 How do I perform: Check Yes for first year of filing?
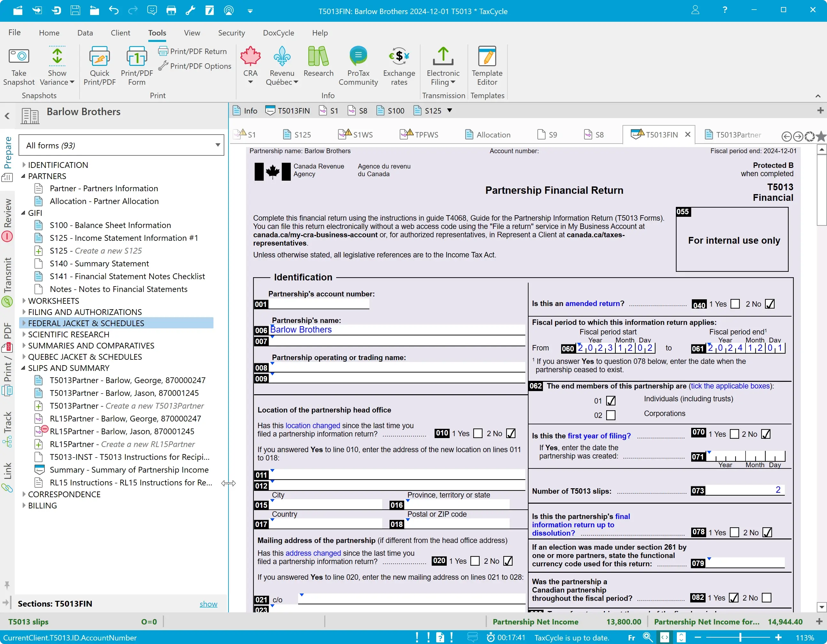coord(734,434)
